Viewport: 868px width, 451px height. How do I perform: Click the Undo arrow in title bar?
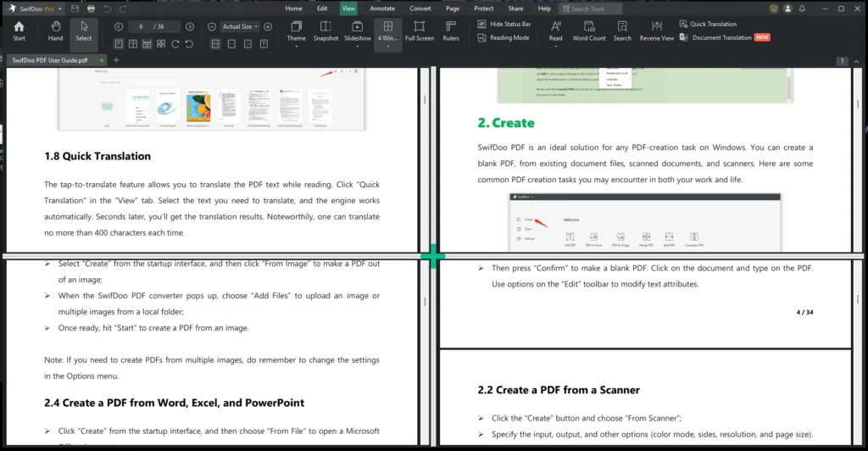(x=108, y=8)
